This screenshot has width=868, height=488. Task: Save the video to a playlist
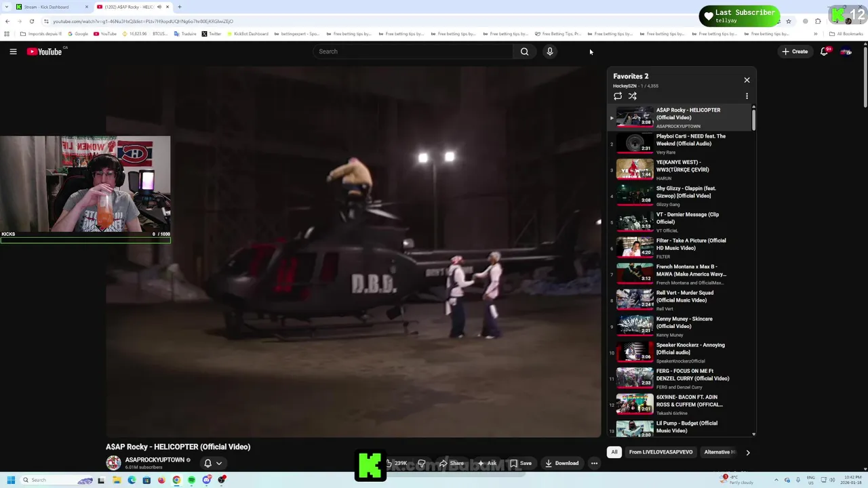click(x=521, y=463)
